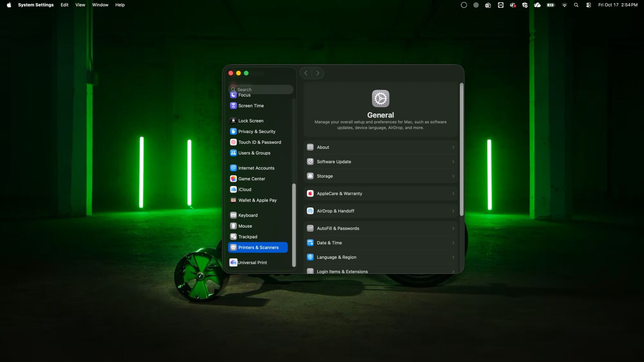The image size is (644, 362).
Task: Open the Game Center sidebar icon
Action: (233, 179)
